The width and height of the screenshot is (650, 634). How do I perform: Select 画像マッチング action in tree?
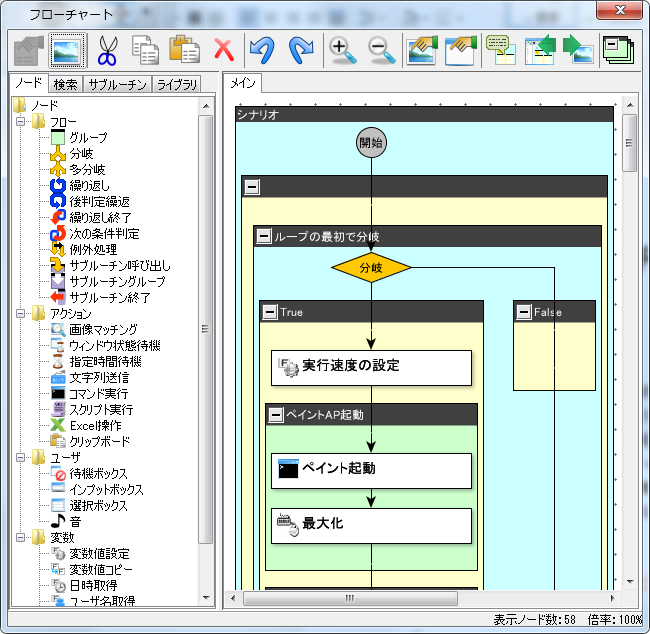tap(103, 329)
